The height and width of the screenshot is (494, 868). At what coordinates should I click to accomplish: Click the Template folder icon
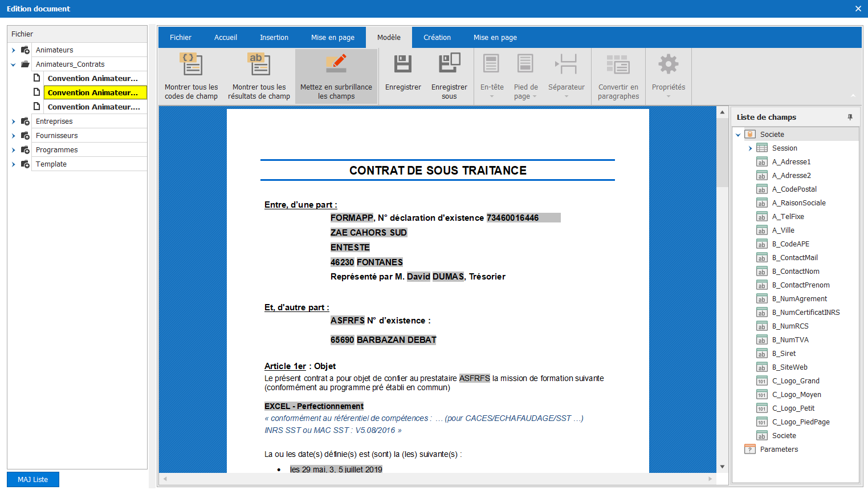[x=25, y=164]
